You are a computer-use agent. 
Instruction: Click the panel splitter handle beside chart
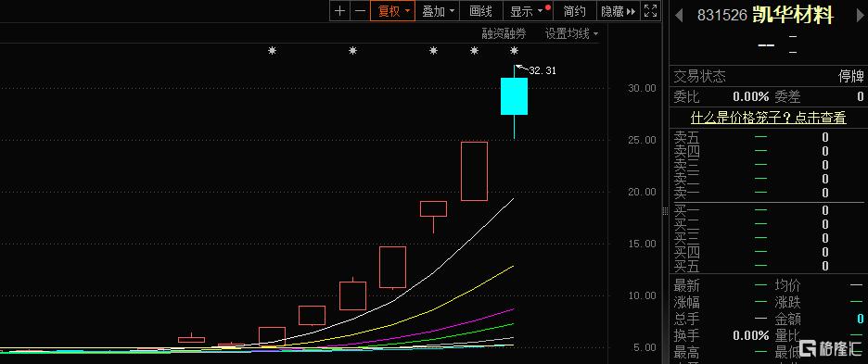pos(666,211)
